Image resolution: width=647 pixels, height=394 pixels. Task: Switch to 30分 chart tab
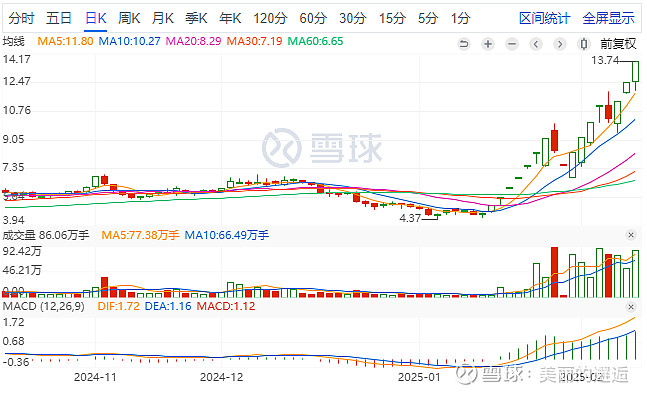353,18
